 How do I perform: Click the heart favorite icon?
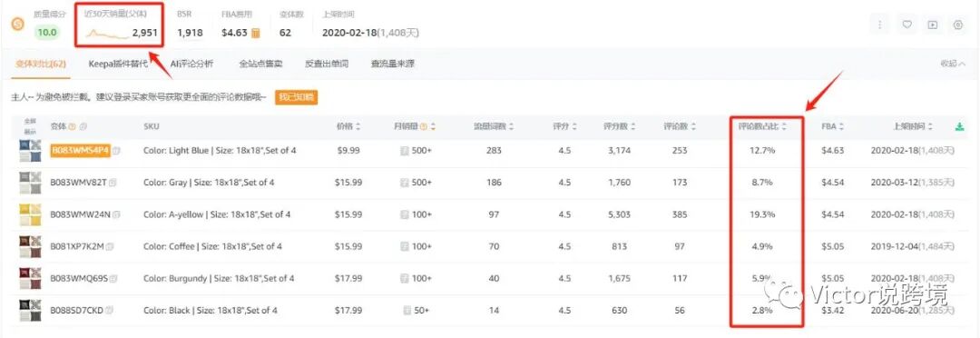[906, 25]
